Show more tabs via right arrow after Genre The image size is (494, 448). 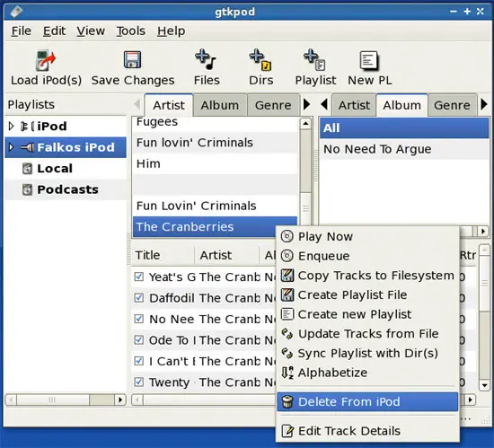(306, 104)
